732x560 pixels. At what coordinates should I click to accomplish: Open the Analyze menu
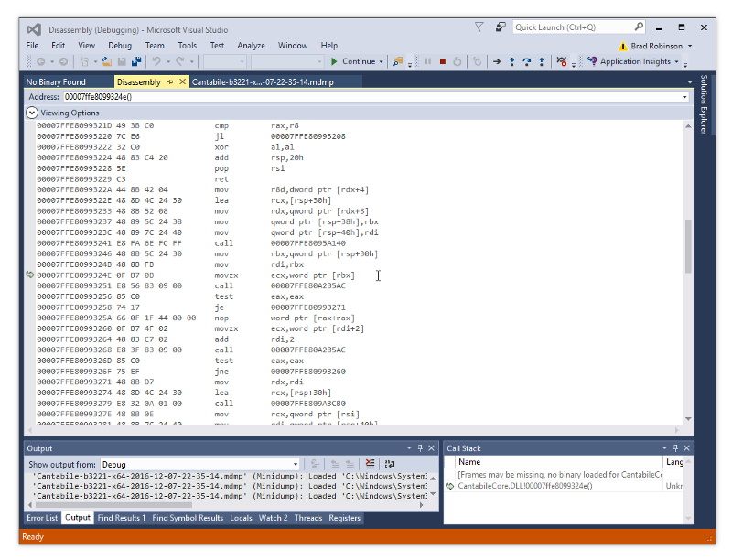(x=251, y=45)
